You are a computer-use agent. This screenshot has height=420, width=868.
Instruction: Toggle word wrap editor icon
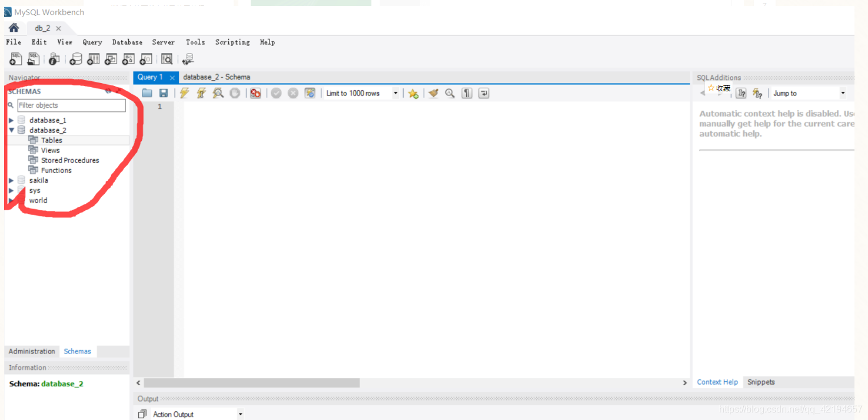484,93
